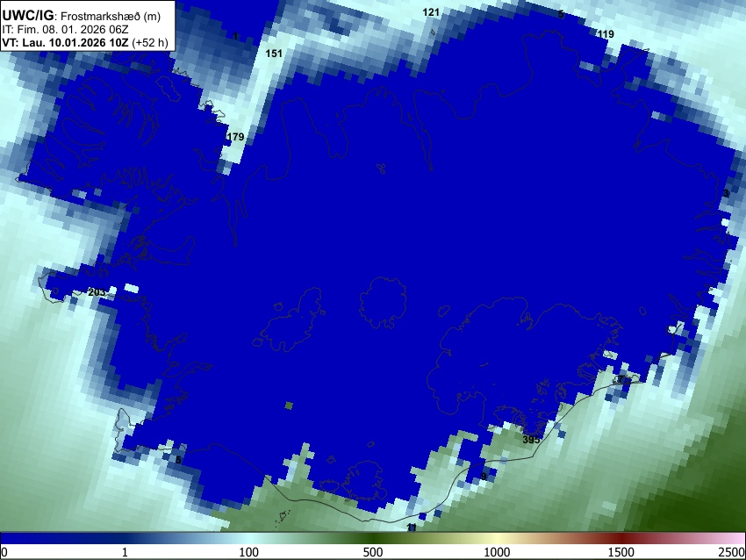Click the title text "UWC/IG: Frostmarkshæð (m)"
746x560 pixels.
(82, 16)
